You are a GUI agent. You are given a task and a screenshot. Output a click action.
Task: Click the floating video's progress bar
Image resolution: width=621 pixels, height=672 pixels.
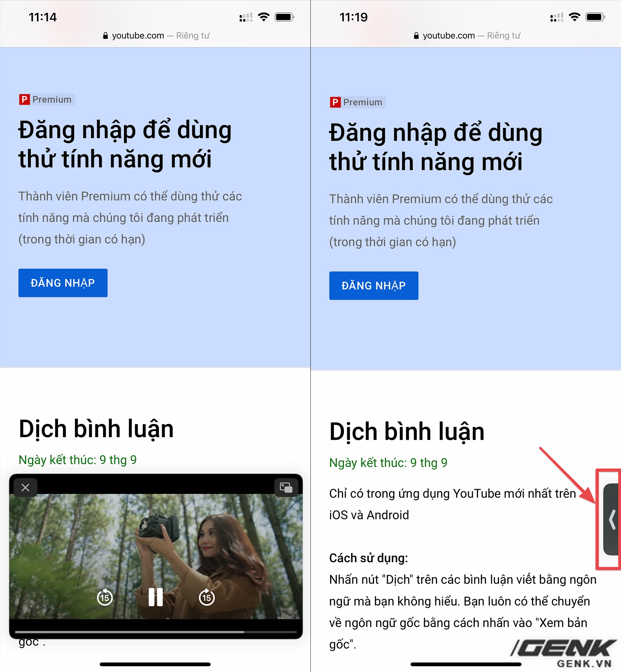tap(155, 632)
